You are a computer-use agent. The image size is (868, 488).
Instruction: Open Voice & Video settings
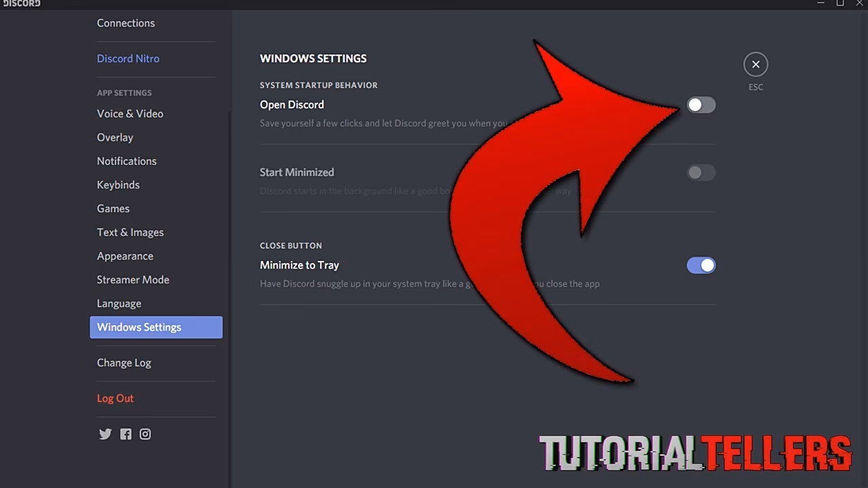[130, 114]
